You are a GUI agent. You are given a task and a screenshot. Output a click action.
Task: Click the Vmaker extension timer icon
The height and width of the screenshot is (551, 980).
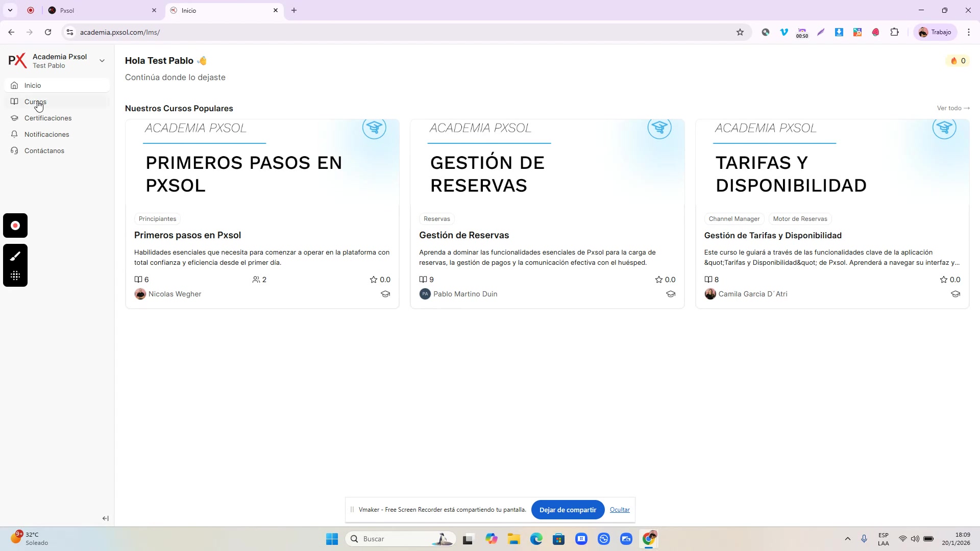[802, 33]
